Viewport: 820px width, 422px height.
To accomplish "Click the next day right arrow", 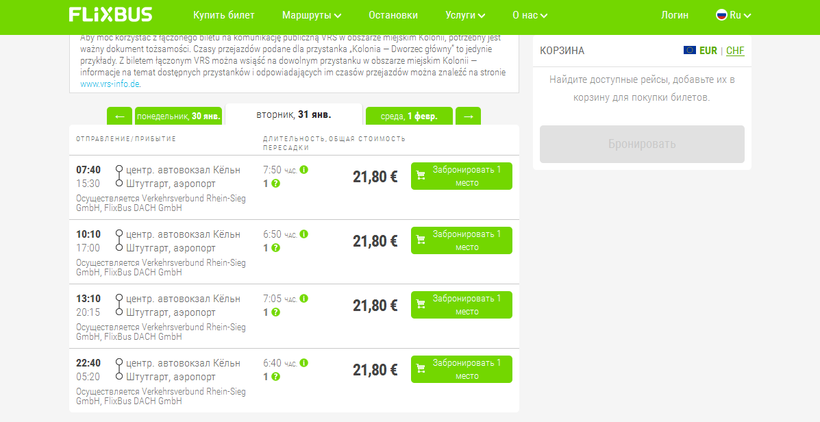I will [x=467, y=116].
